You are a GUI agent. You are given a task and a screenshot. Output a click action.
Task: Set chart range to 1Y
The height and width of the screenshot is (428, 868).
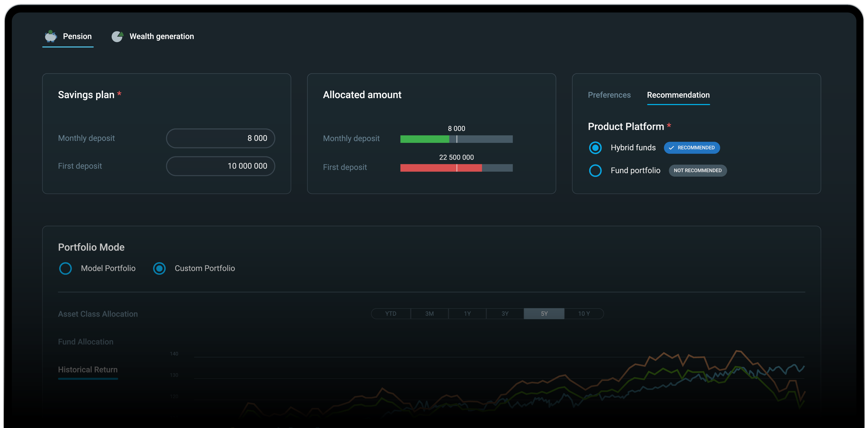click(x=467, y=313)
